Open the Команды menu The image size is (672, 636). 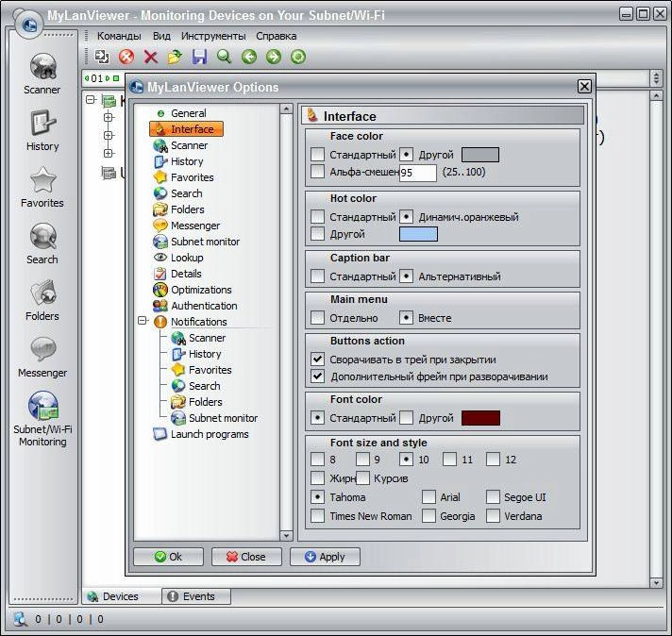[x=119, y=36]
